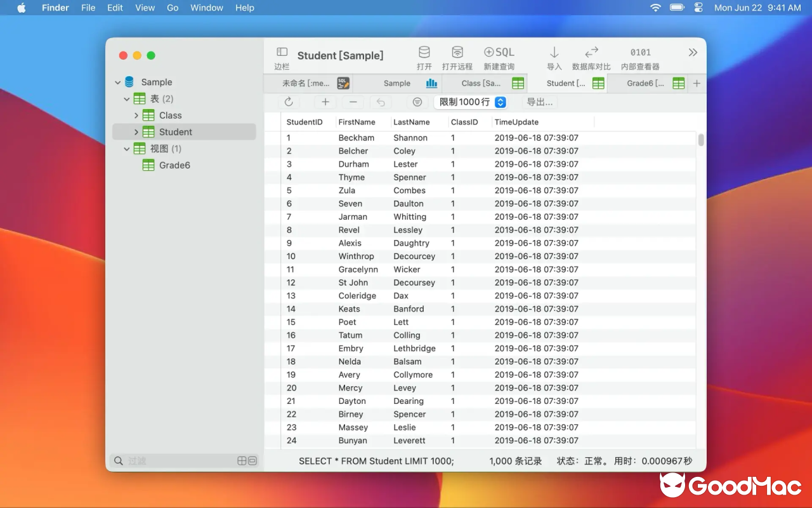Image resolution: width=812 pixels, height=508 pixels.
Task: Collapse the Sample database node
Action: [117, 83]
